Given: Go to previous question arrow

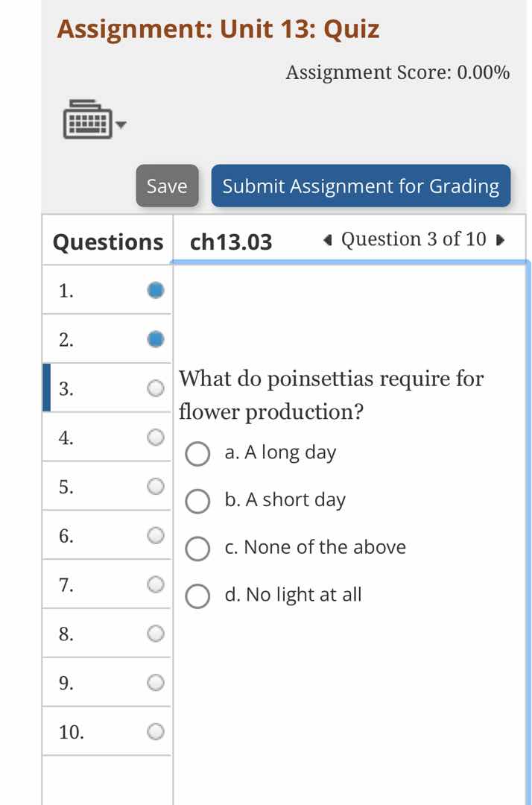Looking at the screenshot, I should point(327,240).
